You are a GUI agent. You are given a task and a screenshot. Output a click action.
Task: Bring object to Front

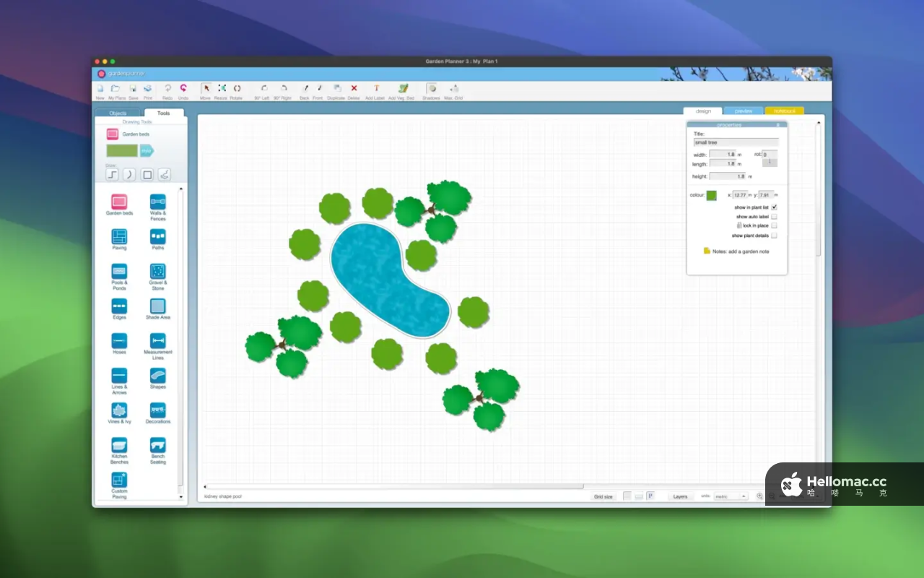click(x=319, y=89)
